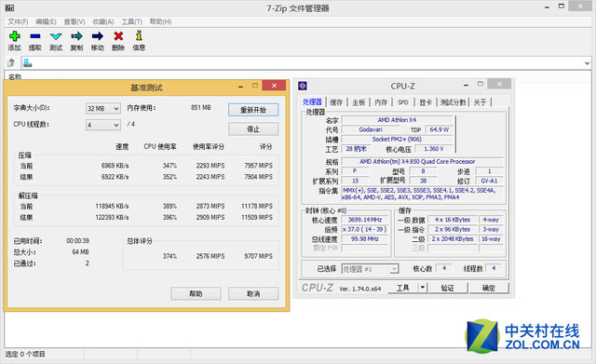Click the Stop (停止) benchmark button

(253, 129)
